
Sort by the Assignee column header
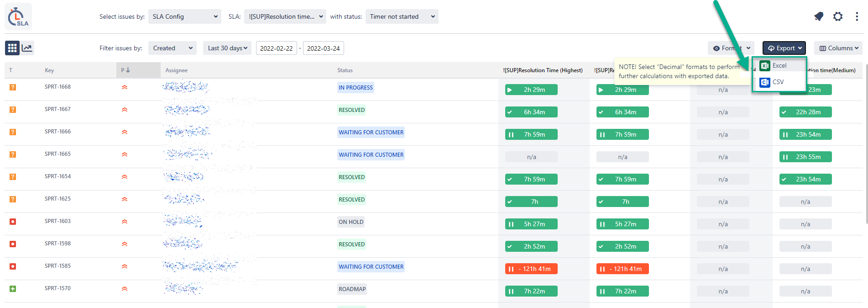click(176, 70)
